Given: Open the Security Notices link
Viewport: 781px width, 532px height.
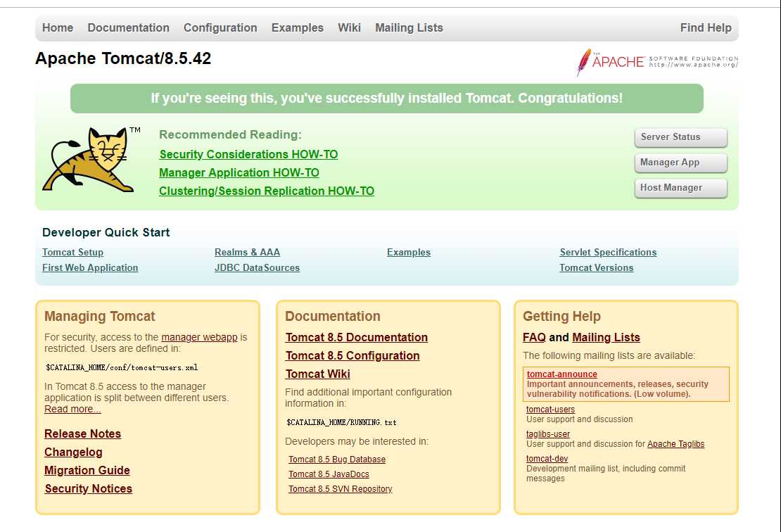Looking at the screenshot, I should (x=88, y=489).
